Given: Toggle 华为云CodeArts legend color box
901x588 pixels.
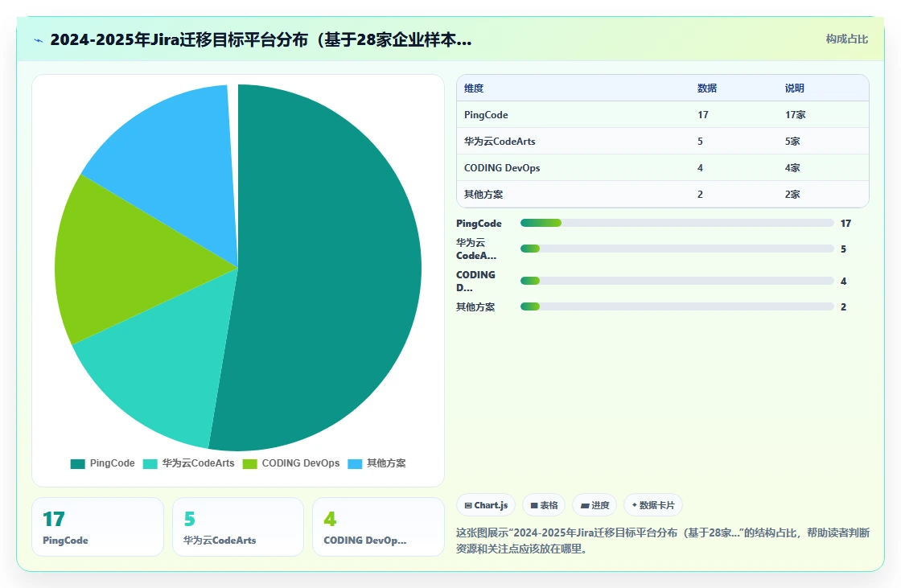Looking at the screenshot, I should (x=150, y=464).
